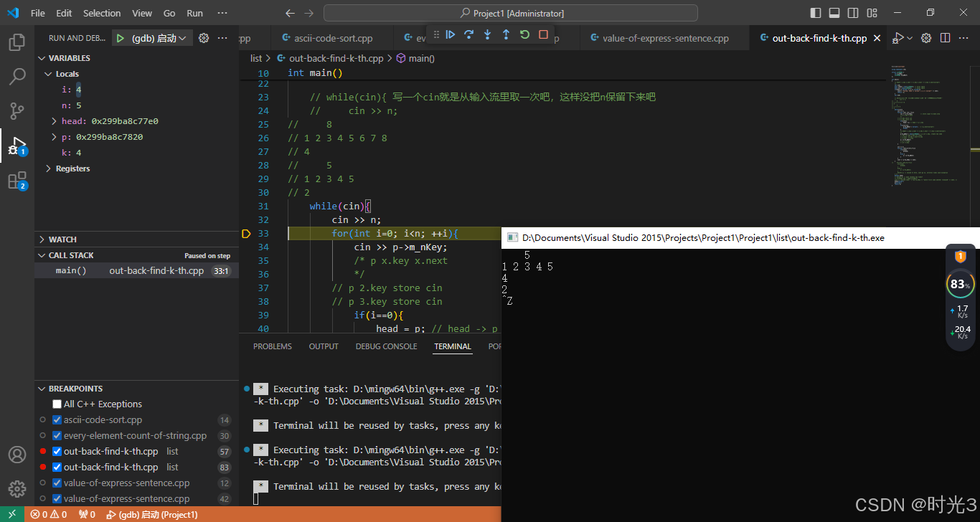The height and width of the screenshot is (522, 980).
Task: Open the Search view in activity bar
Action: click(x=17, y=77)
